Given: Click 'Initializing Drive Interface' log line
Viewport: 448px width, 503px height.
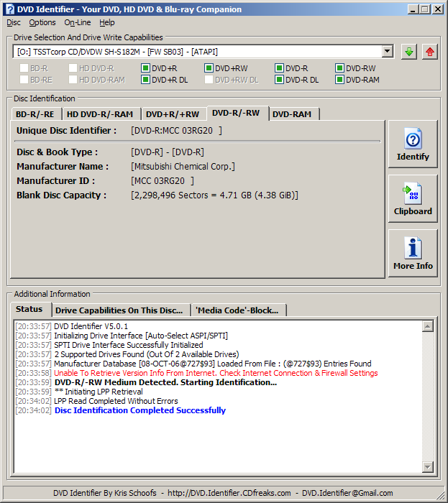Looking at the screenshot, I should coord(141,336).
